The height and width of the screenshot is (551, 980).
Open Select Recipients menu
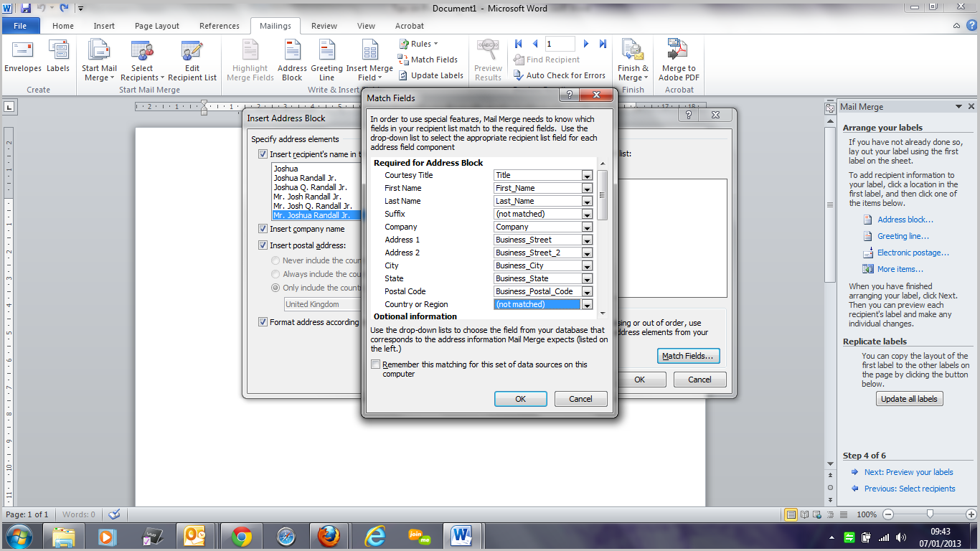[x=142, y=60]
